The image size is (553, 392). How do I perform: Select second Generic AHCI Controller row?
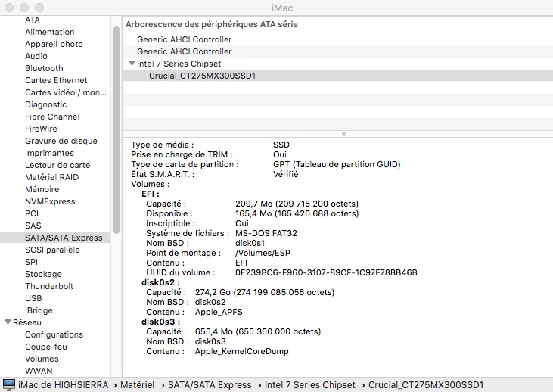tap(337, 51)
